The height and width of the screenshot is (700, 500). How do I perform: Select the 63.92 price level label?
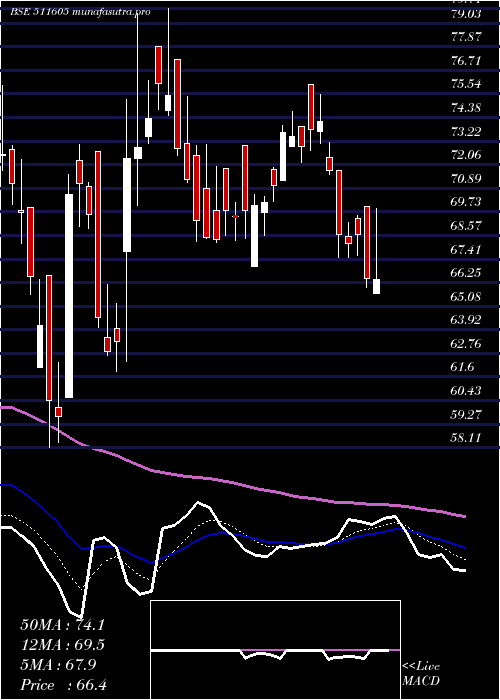466,320
